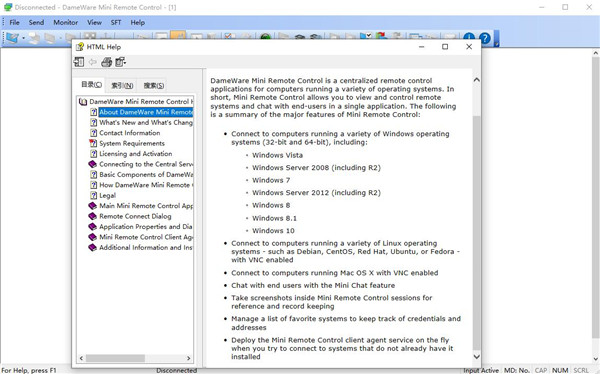
Task: Select Connecting to the Central Server book
Action: click(x=146, y=164)
